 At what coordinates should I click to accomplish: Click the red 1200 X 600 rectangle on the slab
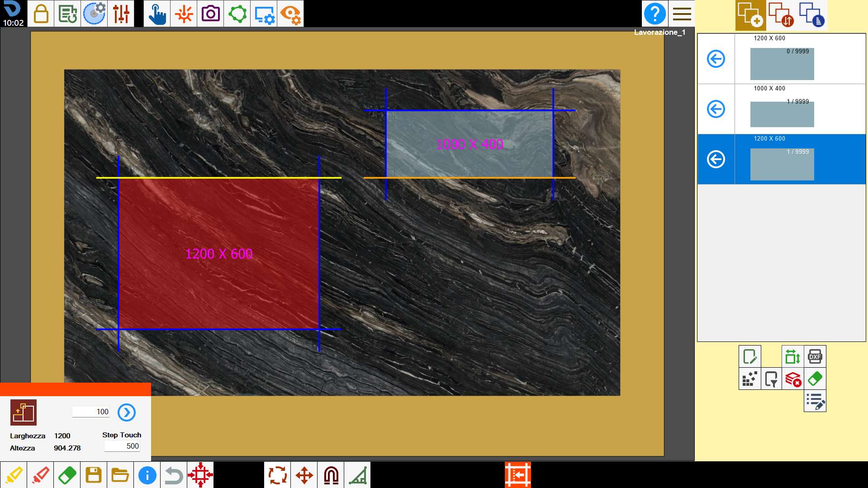tap(219, 253)
